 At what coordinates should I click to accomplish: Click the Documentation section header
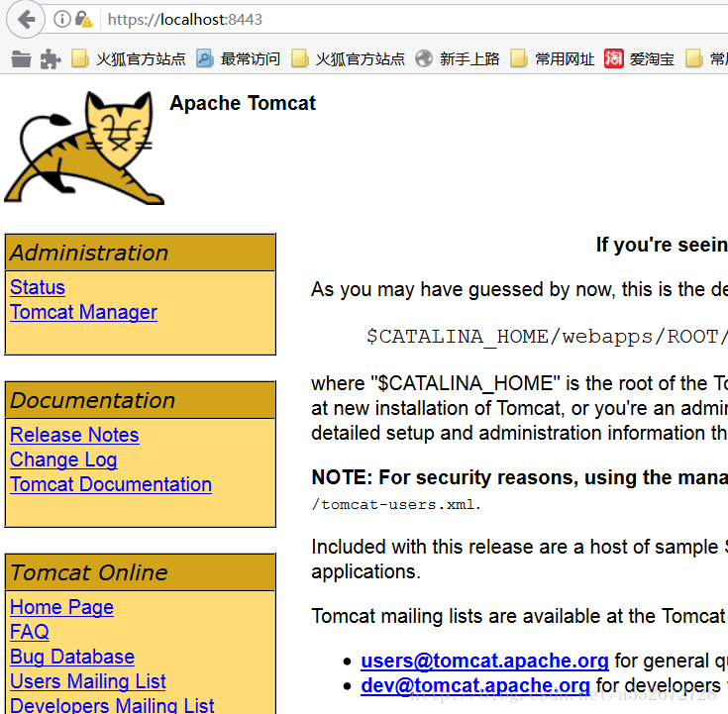click(141, 401)
